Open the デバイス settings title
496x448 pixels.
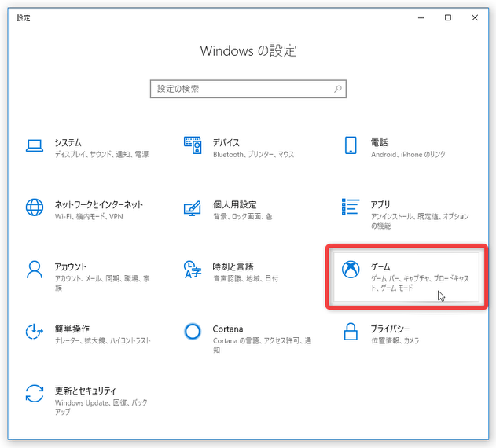click(x=226, y=143)
